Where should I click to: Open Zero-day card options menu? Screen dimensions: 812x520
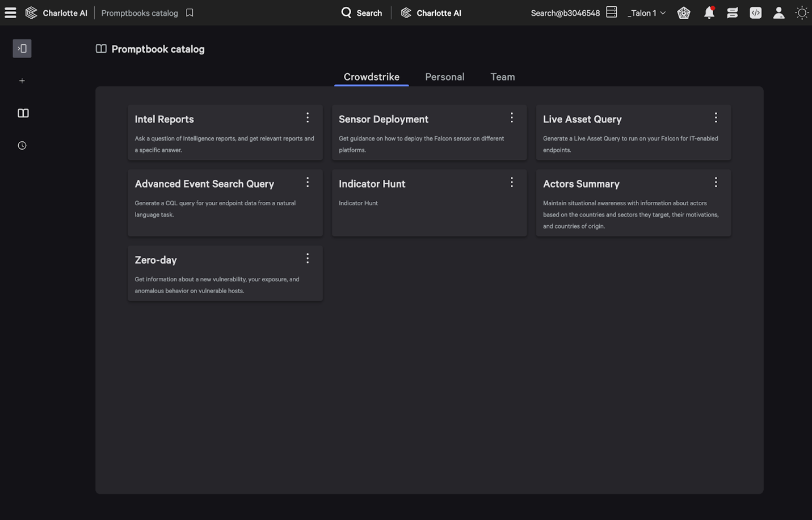(308, 258)
